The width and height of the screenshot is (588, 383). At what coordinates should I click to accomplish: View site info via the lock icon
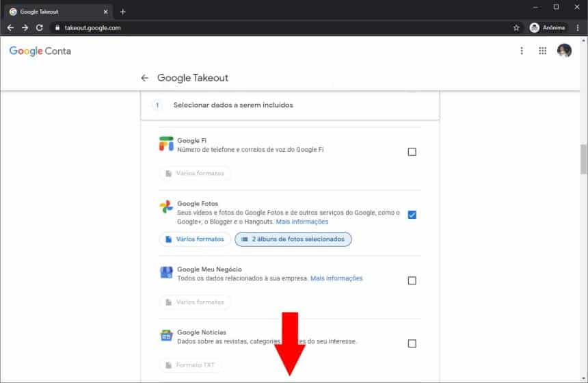tap(57, 28)
